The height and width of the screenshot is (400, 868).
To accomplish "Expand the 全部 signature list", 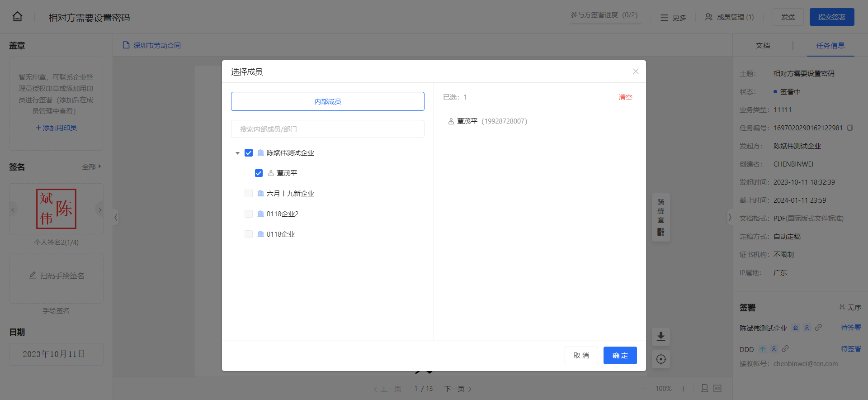I will [x=92, y=167].
